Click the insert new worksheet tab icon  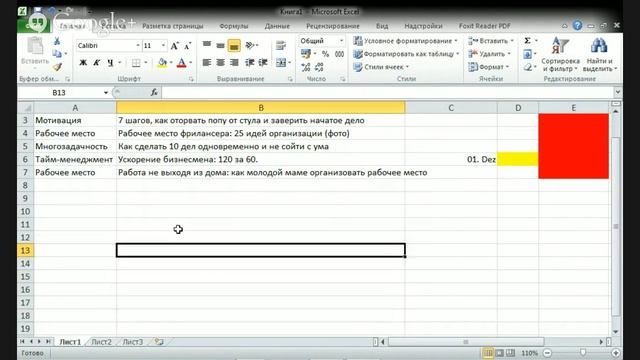pos(159,342)
